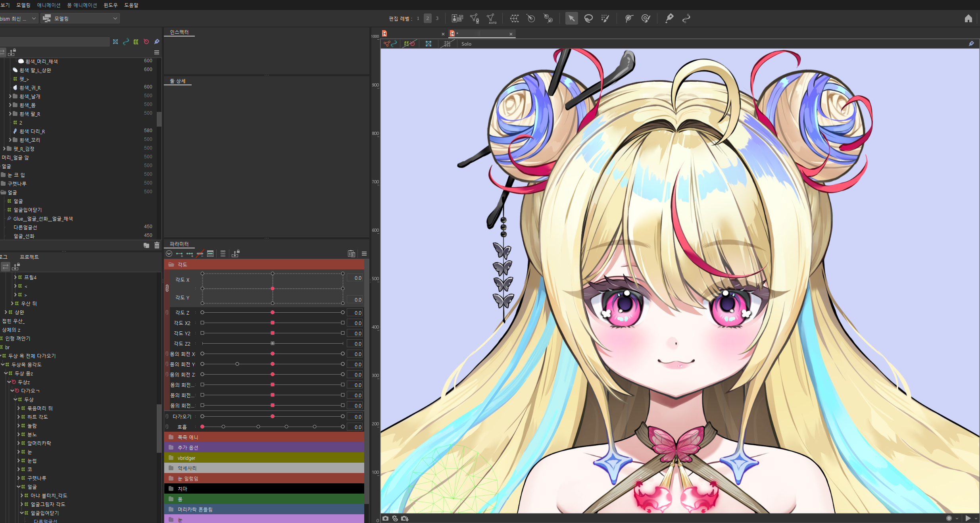Toggle the lock selection icon in parameter toolbar
980x523 pixels.
236,254
